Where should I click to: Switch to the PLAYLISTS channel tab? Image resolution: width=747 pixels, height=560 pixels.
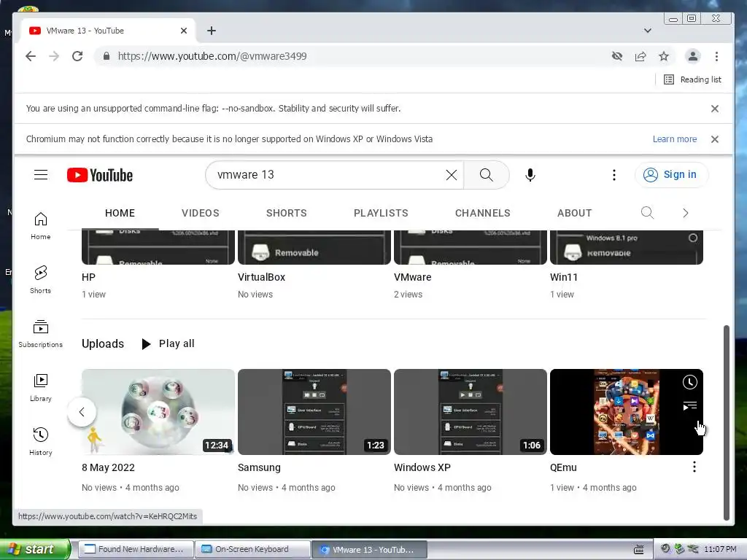pos(381,213)
